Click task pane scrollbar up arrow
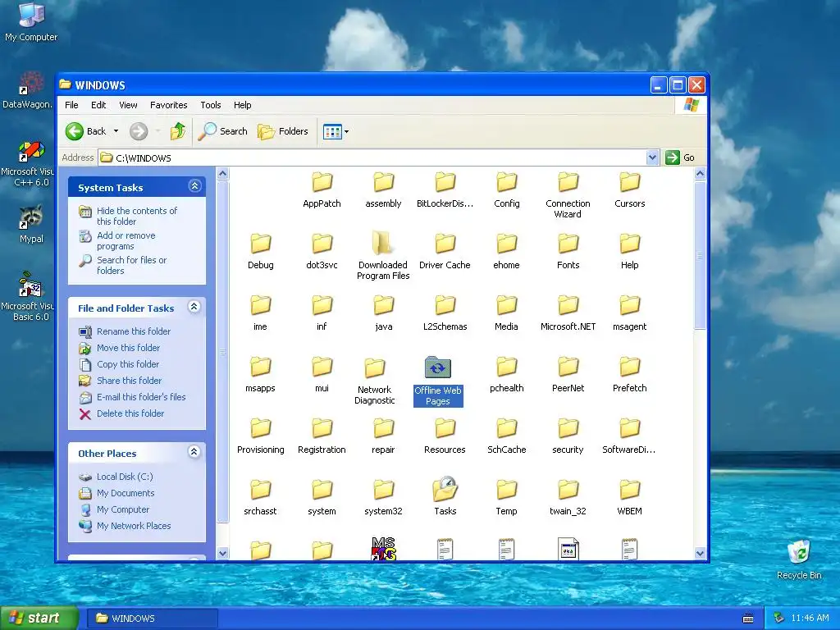840x630 pixels. tap(223, 174)
